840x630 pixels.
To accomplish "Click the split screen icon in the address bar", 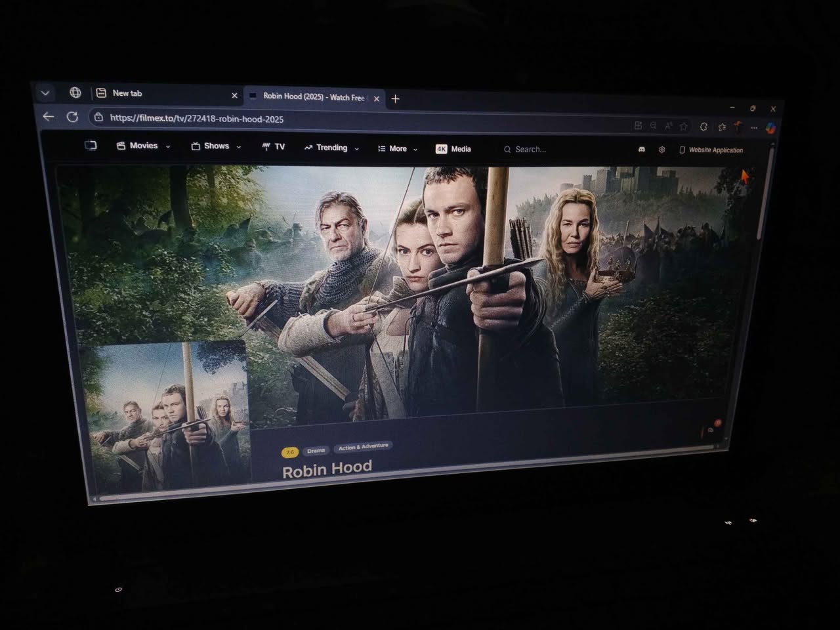I will [x=638, y=125].
